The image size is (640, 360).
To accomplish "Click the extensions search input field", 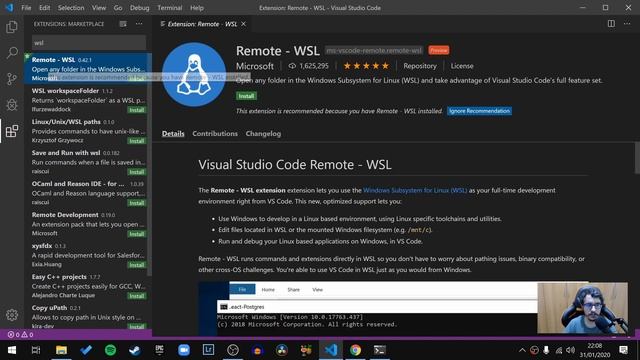I will 89,42.
